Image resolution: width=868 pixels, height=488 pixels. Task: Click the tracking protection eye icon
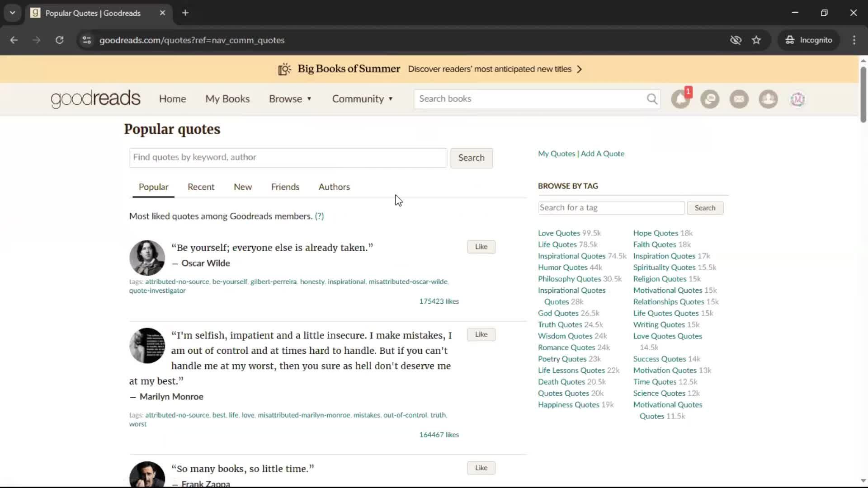736,40
